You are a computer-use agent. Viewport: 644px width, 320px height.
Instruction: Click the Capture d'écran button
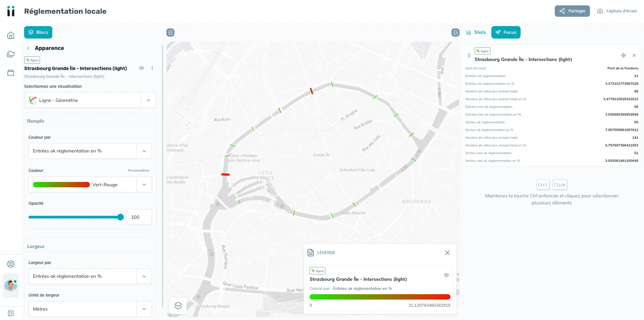pos(617,11)
